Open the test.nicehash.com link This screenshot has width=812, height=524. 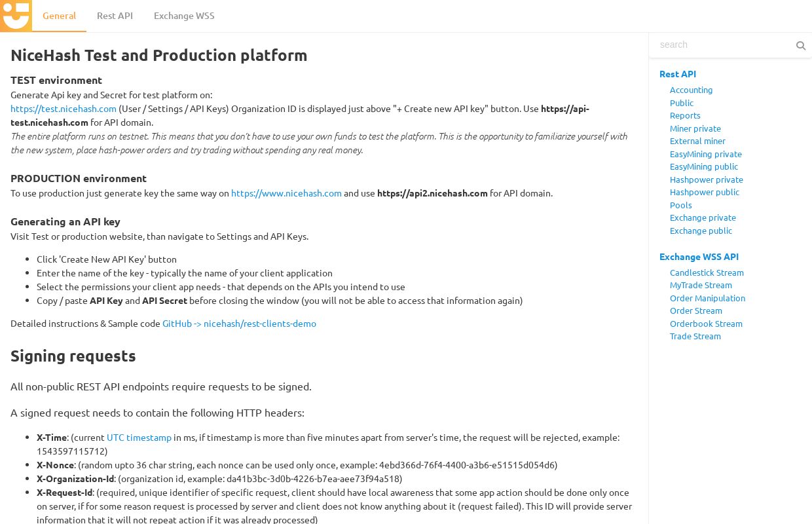click(64, 109)
